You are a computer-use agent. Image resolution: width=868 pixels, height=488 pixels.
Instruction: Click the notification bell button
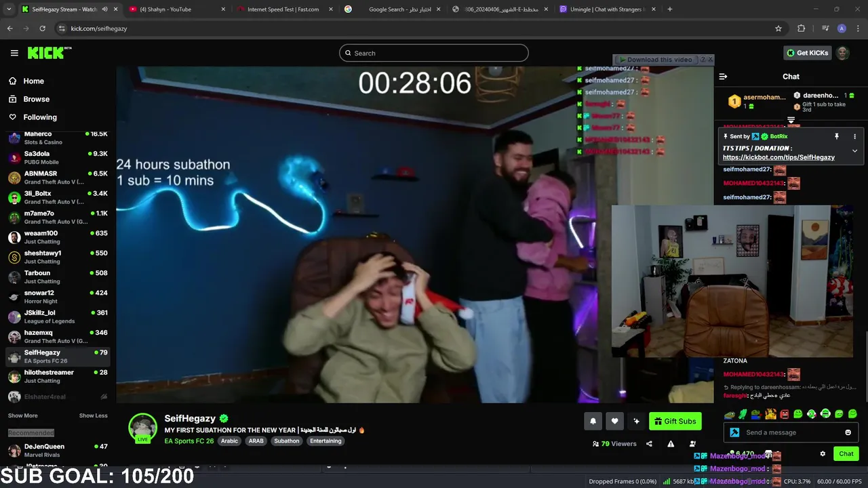coord(593,421)
